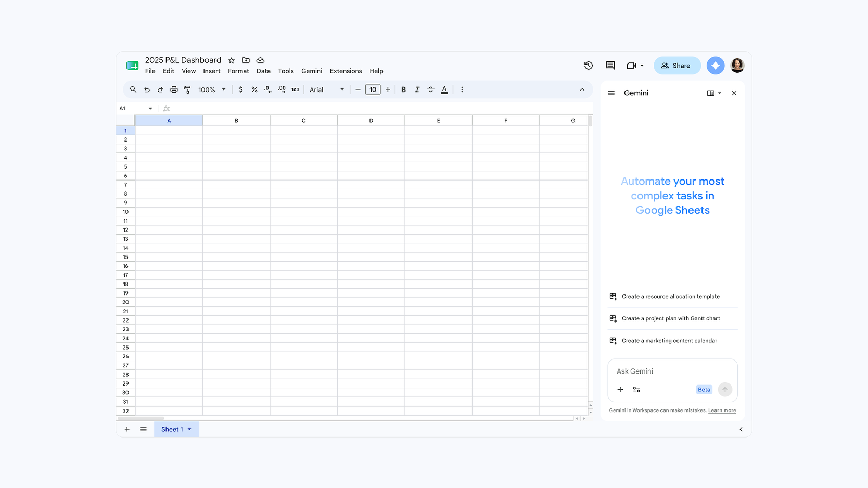Toggle bold formatting
868x488 pixels.
tap(403, 89)
